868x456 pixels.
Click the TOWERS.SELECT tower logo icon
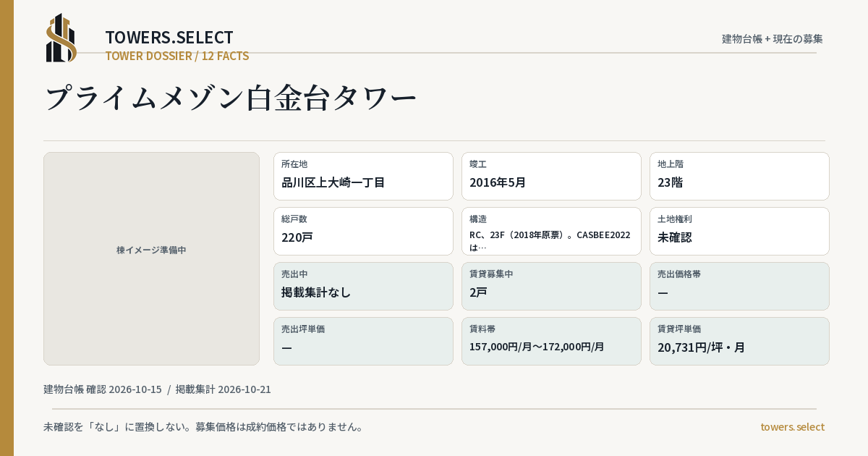[x=61, y=38]
